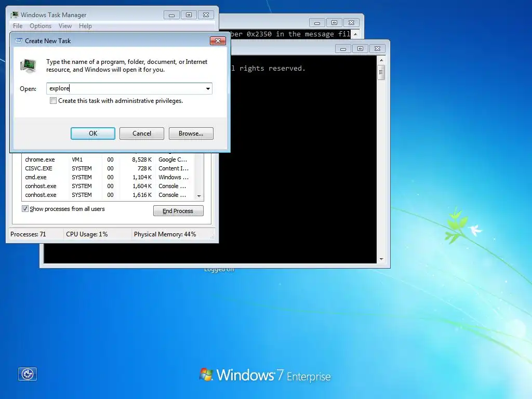Click the front console scroll up arrow
The width and height of the screenshot is (532, 399).
pos(381,60)
